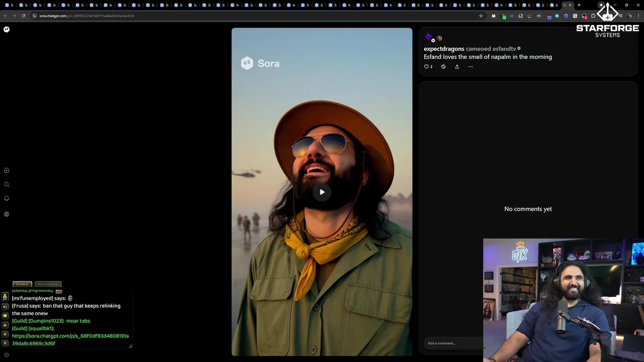Bookmark this page with the star icon
This screenshot has height=362, width=644.
tap(481, 16)
